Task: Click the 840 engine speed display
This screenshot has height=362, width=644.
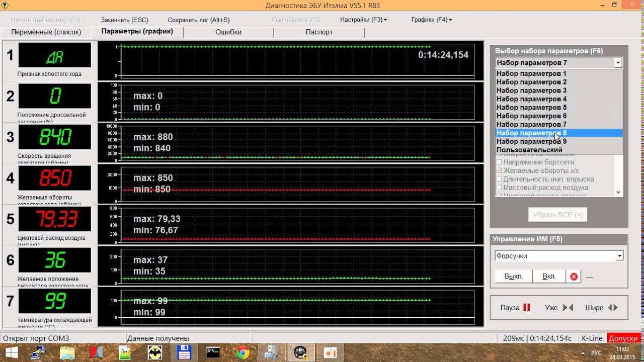Action: pyautogui.click(x=55, y=137)
